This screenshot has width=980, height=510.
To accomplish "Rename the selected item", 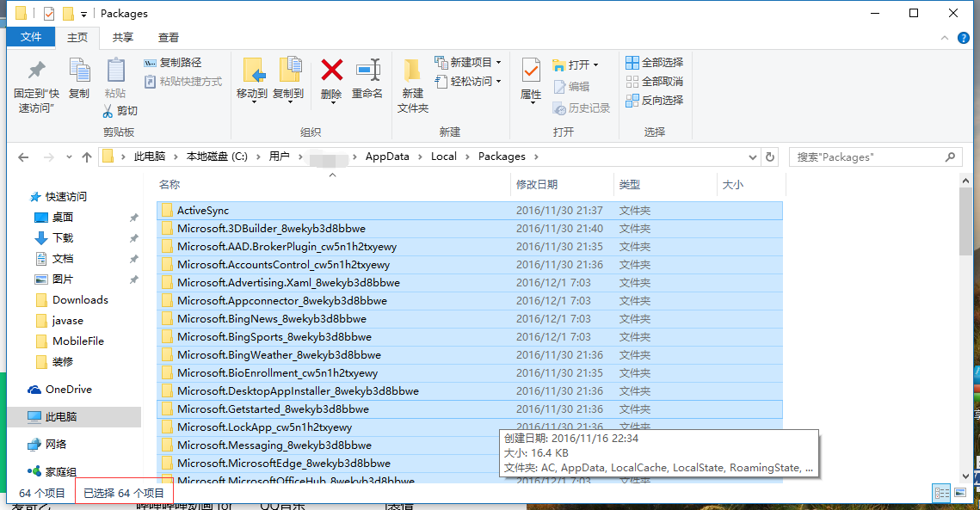I will pos(367,79).
